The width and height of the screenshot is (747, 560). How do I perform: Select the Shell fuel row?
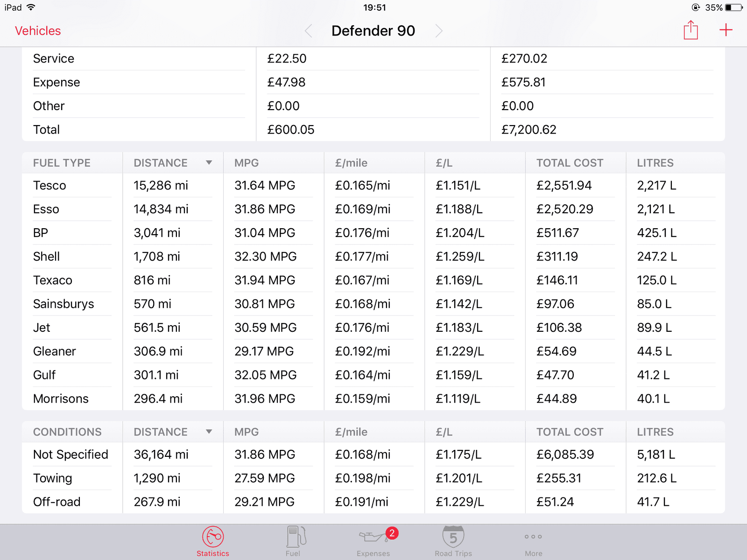[373, 257]
